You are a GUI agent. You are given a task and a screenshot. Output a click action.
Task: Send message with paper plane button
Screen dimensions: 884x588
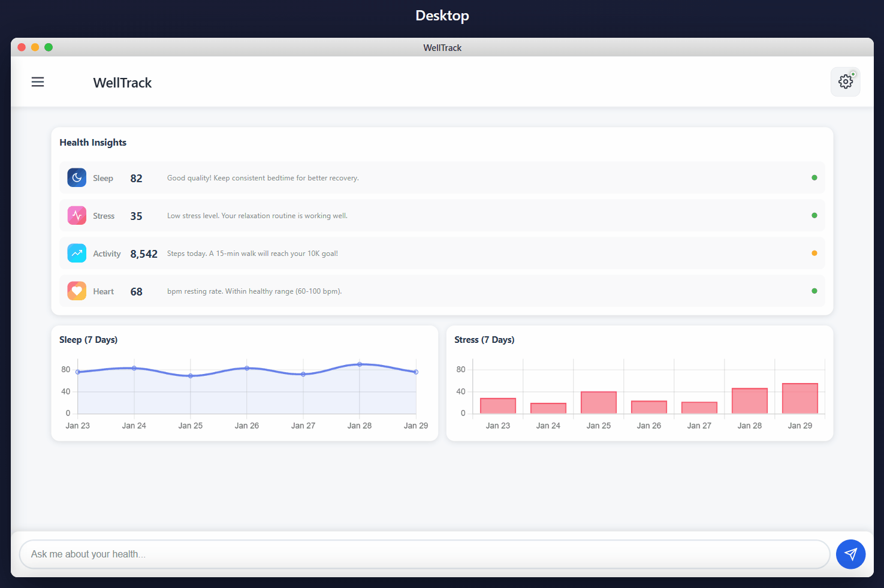click(850, 554)
